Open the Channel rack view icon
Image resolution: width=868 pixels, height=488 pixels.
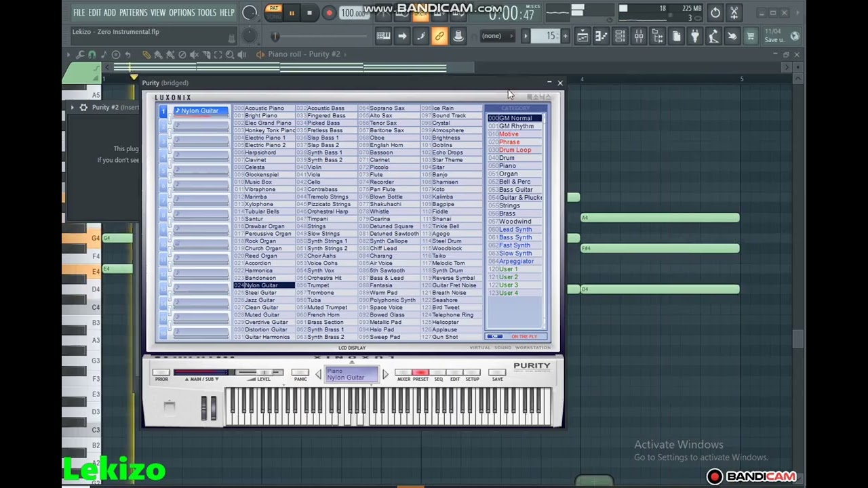[620, 37]
